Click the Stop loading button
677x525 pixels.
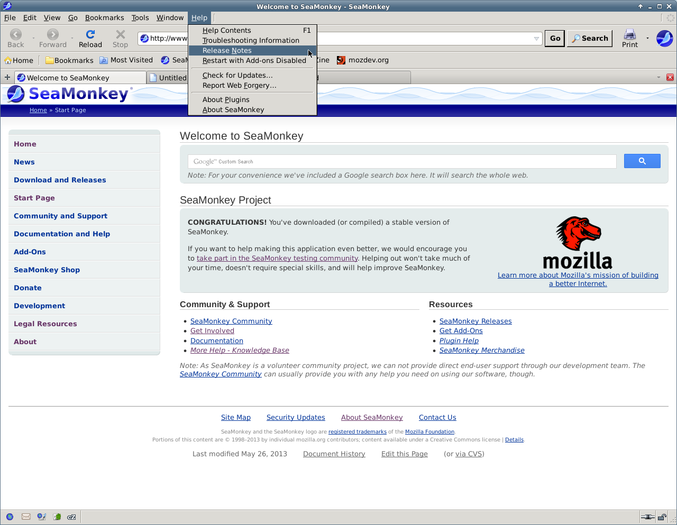click(120, 38)
